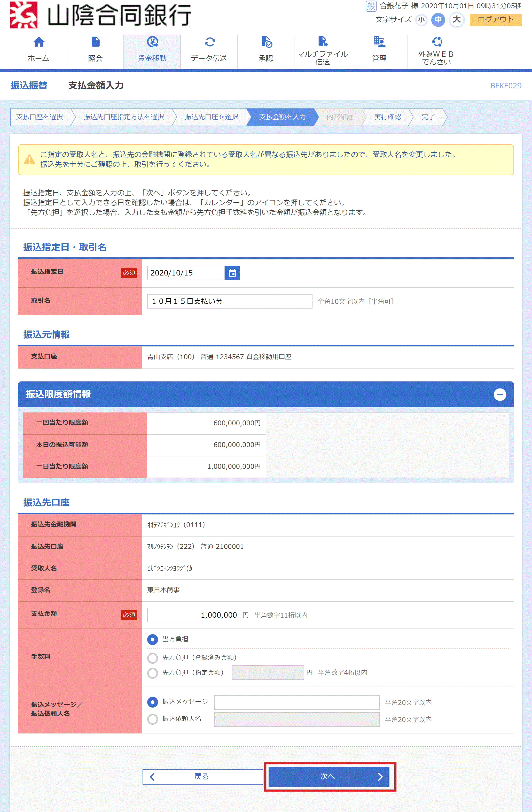This screenshot has width=532, height=812.
Task: Open the 承認 menu label
Action: [266, 58]
